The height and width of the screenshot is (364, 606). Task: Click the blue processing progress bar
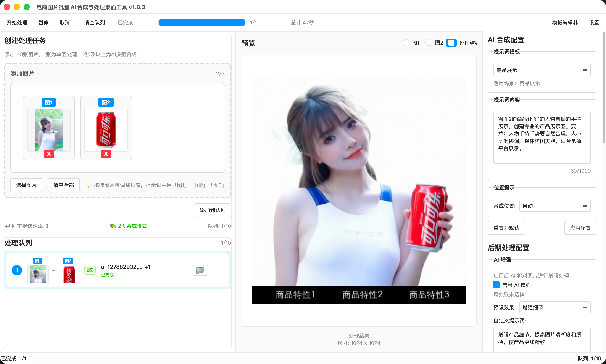201,22
